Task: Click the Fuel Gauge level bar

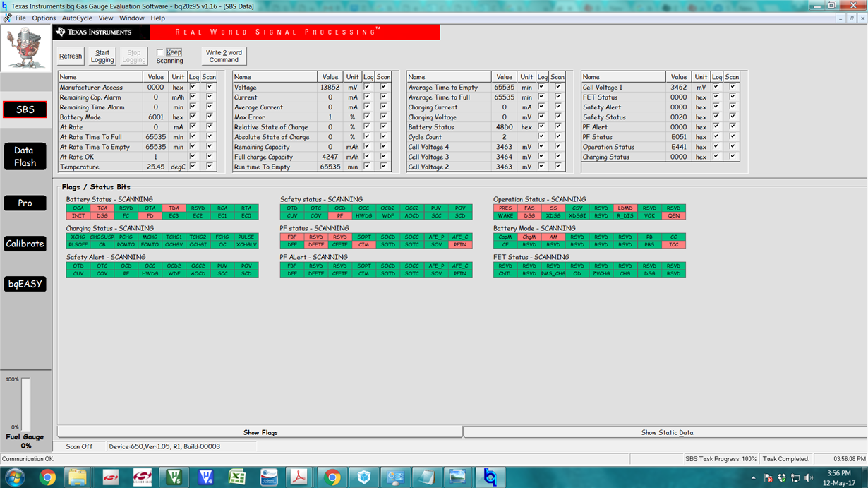Action: 26,403
